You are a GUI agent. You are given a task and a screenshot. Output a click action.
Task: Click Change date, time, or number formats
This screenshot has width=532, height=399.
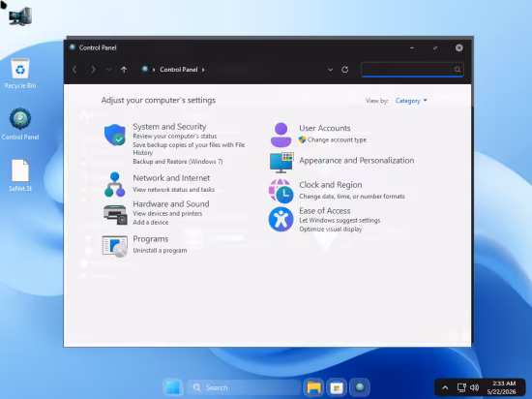pos(352,197)
